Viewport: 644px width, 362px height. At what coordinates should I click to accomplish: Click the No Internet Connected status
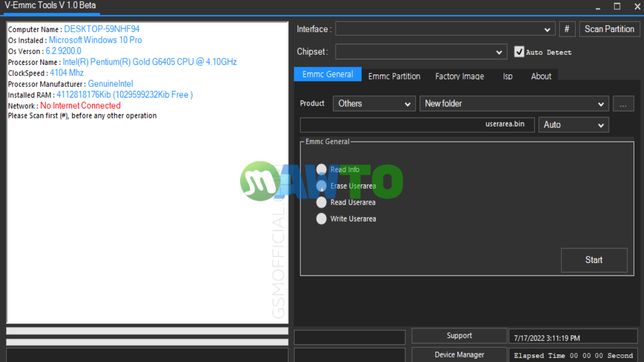80,106
